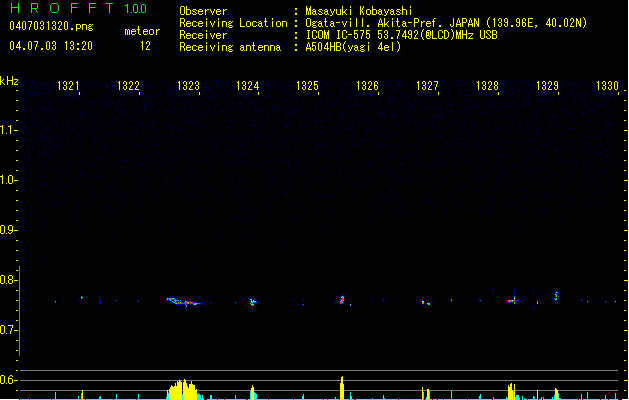This screenshot has width=629, height=400.
Task: Click the meteor count value 12
Action: (145, 46)
